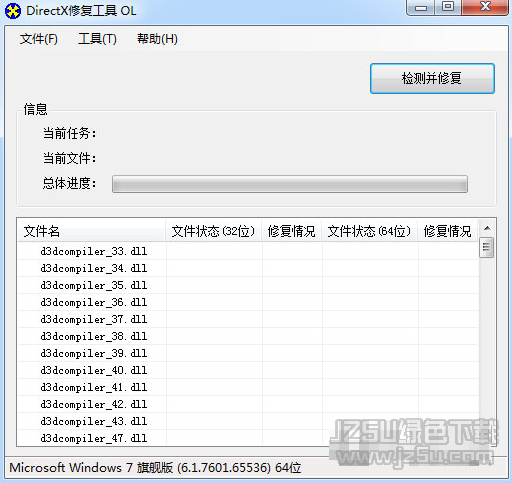The height and width of the screenshot is (483, 512).
Task: Select the d3dcompiler_40.dll row
Action: (x=248, y=370)
